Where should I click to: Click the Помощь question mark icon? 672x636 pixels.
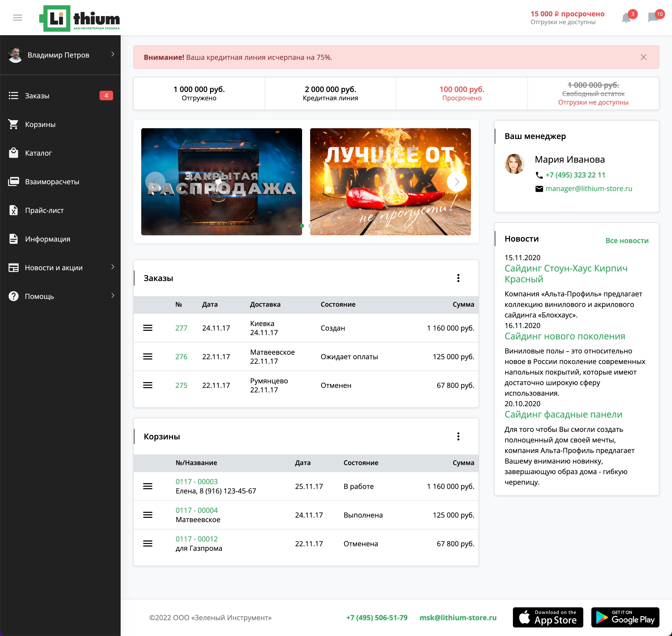[14, 296]
